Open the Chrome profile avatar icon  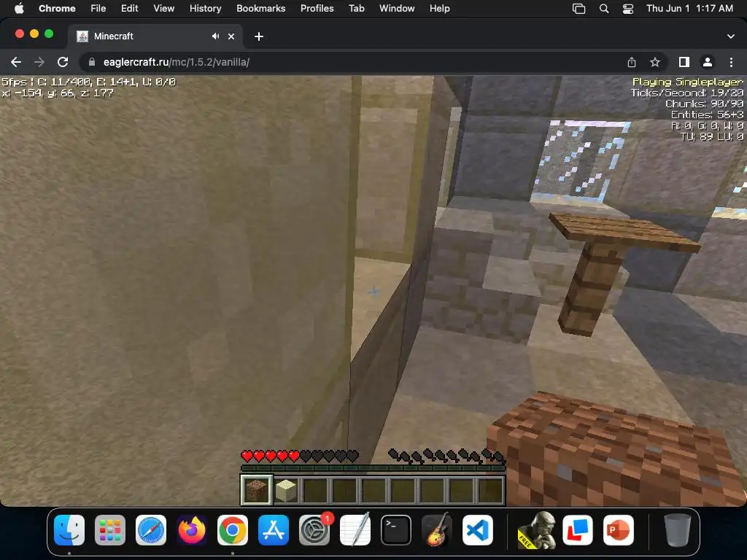coord(708,62)
